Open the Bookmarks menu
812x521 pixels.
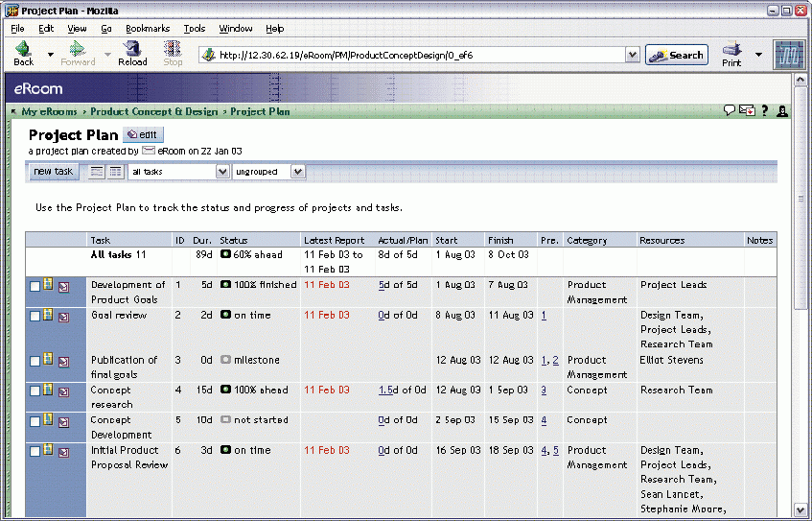(x=147, y=29)
